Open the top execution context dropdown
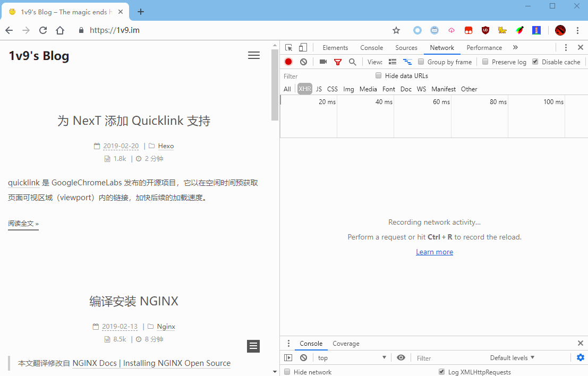The width and height of the screenshot is (588, 376). [x=352, y=357]
